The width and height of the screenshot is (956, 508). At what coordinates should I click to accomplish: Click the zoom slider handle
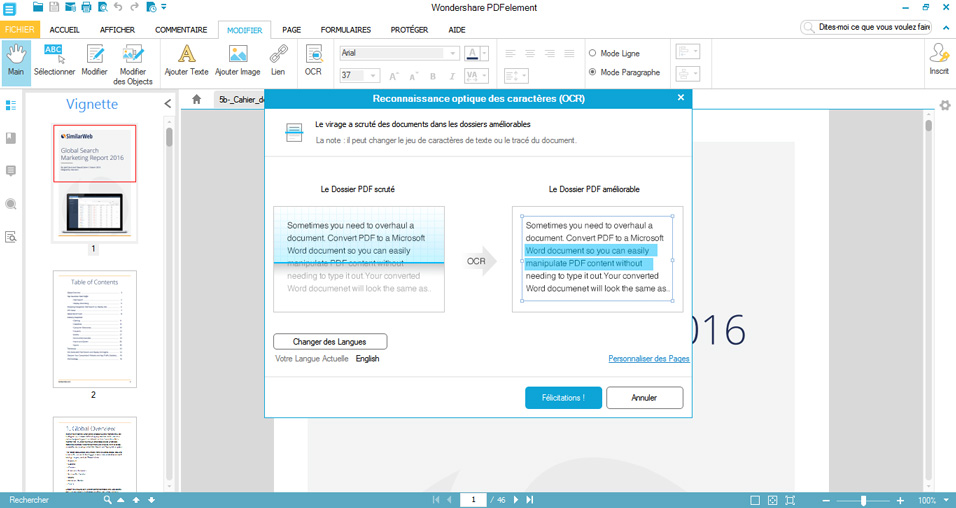[863, 500]
